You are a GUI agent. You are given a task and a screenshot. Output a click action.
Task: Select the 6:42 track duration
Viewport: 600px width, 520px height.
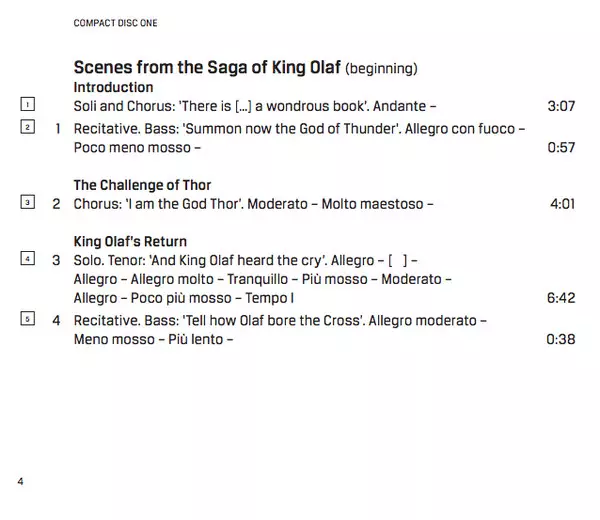click(x=562, y=298)
